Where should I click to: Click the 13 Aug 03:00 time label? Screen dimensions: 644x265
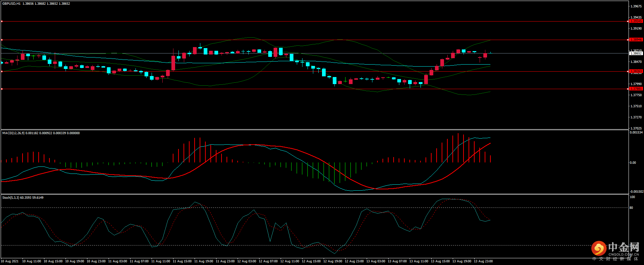click(x=376, y=261)
